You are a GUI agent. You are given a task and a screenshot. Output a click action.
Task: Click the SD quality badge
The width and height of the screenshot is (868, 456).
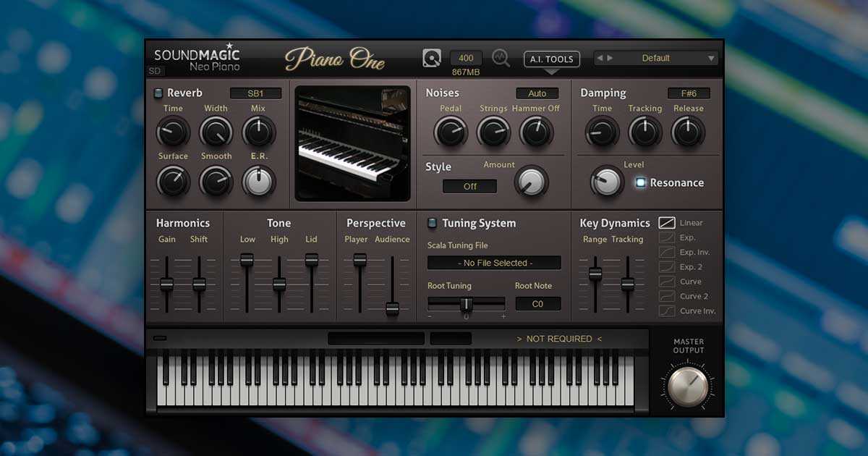(x=156, y=71)
